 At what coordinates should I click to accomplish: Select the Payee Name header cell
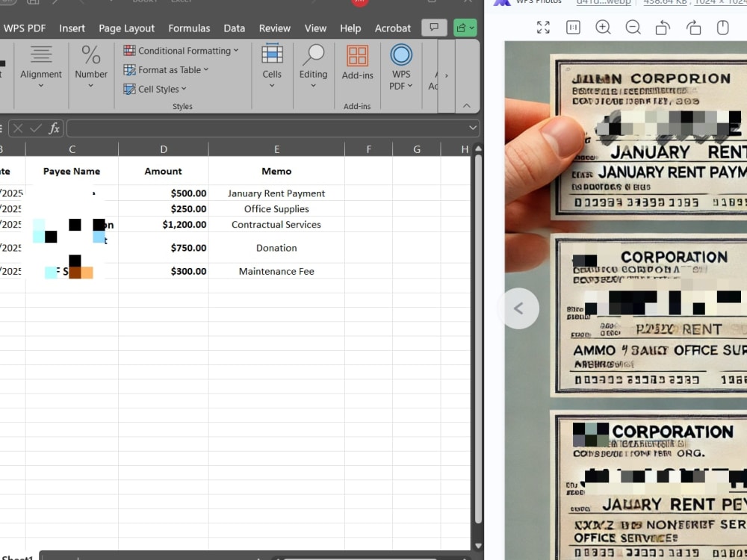pyautogui.click(x=72, y=171)
